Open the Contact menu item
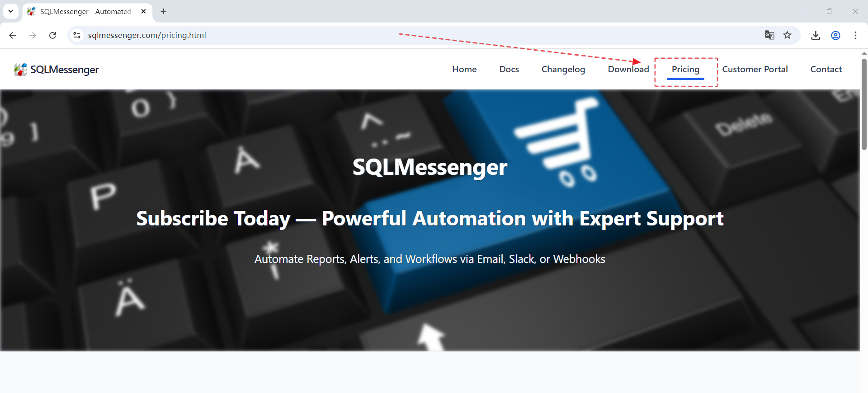 [826, 69]
